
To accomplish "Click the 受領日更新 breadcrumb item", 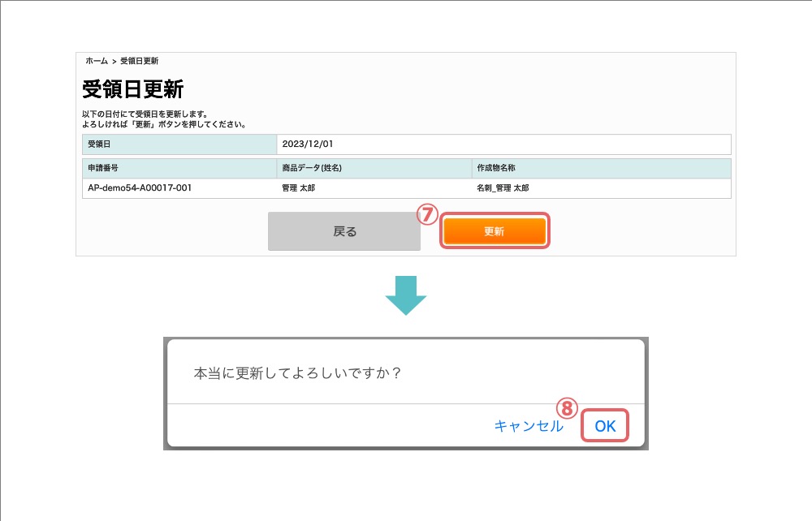I will pos(140,61).
